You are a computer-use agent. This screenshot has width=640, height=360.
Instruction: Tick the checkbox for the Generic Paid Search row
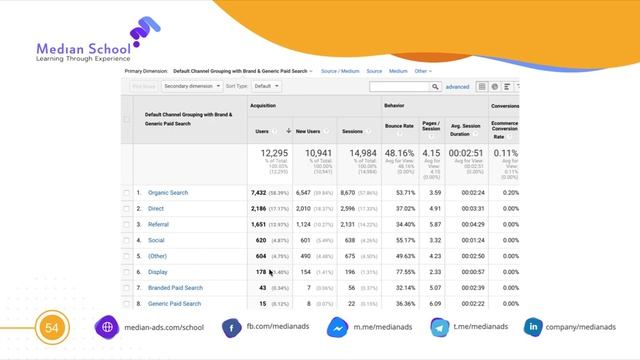tap(127, 304)
